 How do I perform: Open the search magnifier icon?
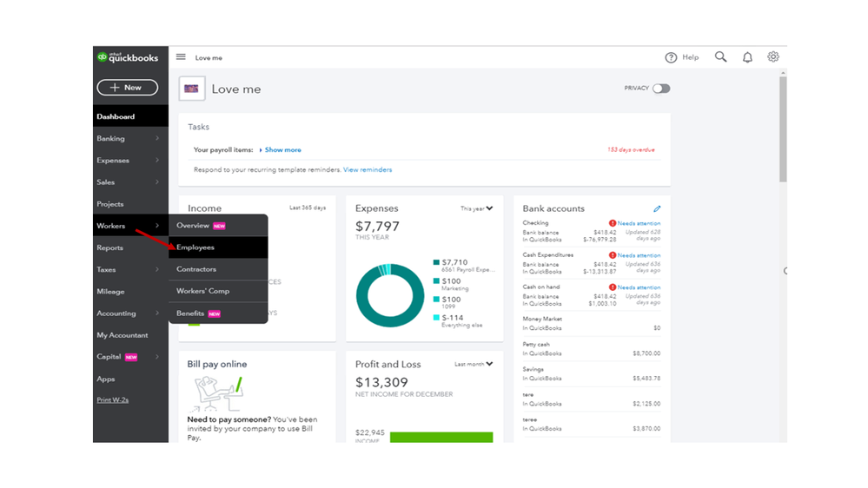click(x=720, y=57)
